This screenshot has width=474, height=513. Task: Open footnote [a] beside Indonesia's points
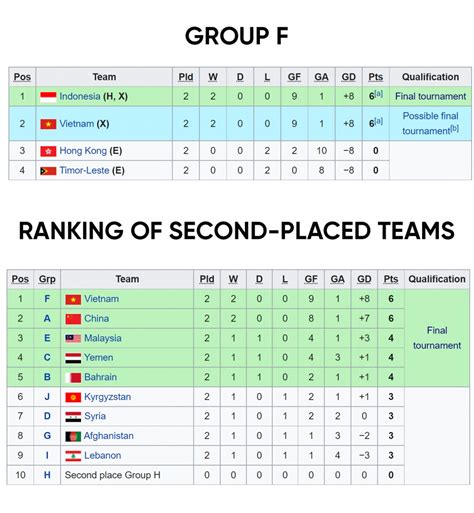coord(378,94)
